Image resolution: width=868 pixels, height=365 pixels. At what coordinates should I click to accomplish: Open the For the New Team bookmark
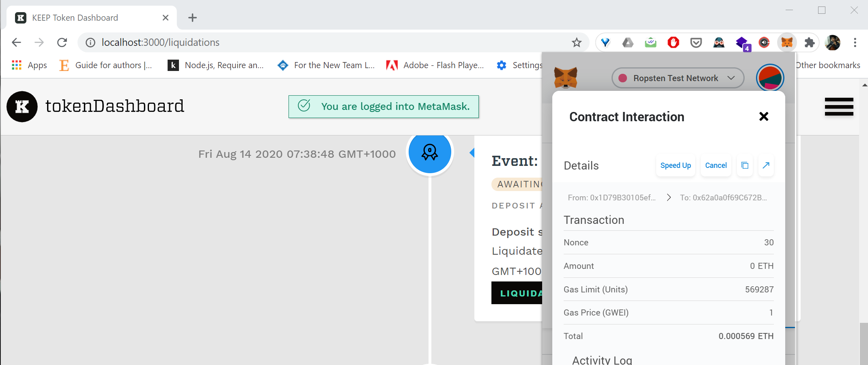click(326, 65)
